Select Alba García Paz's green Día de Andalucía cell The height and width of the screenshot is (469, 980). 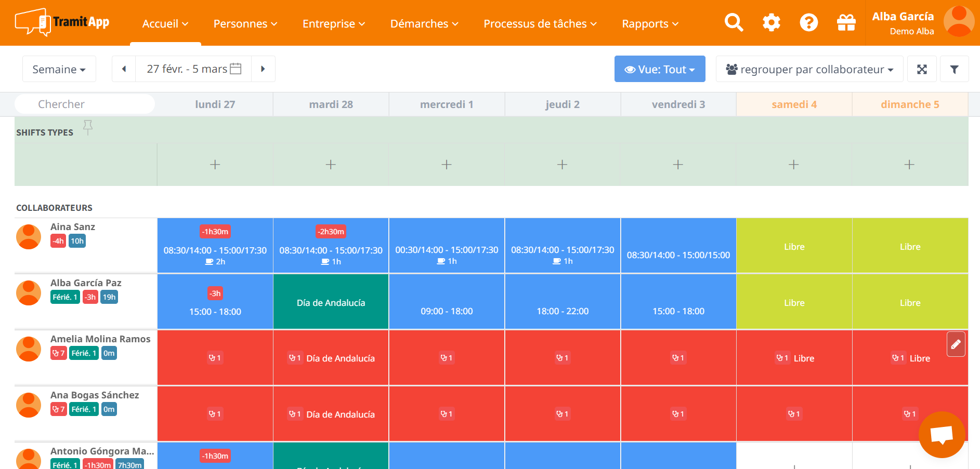pyautogui.click(x=331, y=302)
